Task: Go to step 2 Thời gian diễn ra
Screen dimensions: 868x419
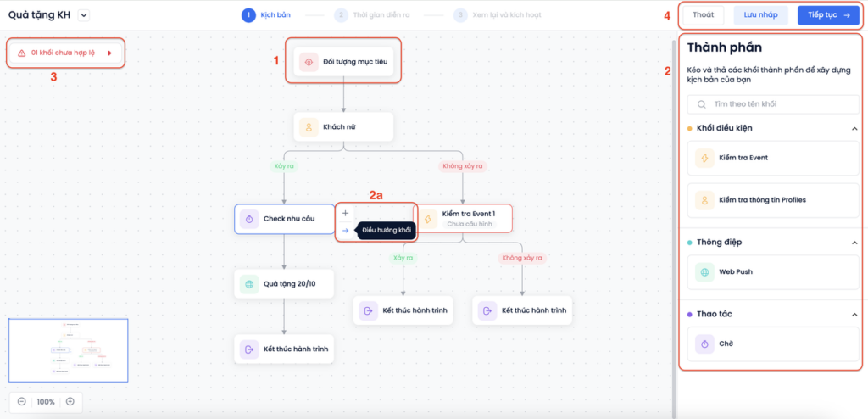Action: pos(372,15)
